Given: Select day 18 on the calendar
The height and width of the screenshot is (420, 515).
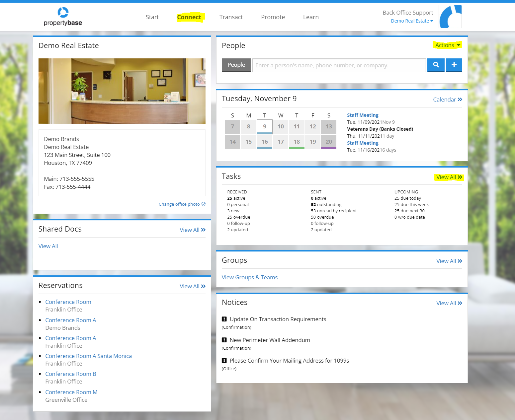Looking at the screenshot, I should (297, 142).
